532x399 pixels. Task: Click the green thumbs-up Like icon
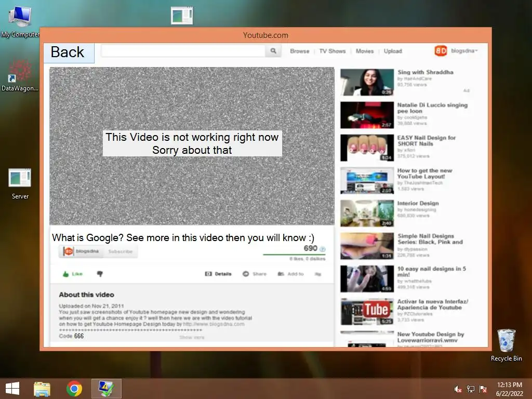[x=66, y=274]
